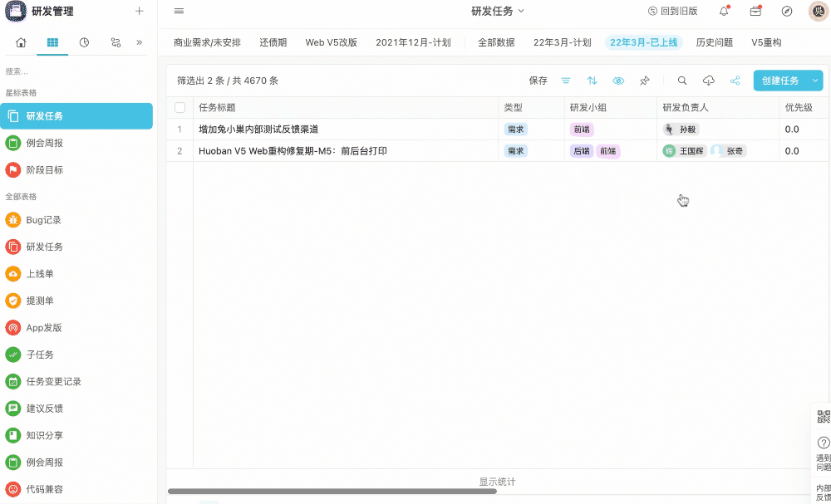
Task: Select the Web V5改版 tab
Action: pyautogui.click(x=331, y=42)
